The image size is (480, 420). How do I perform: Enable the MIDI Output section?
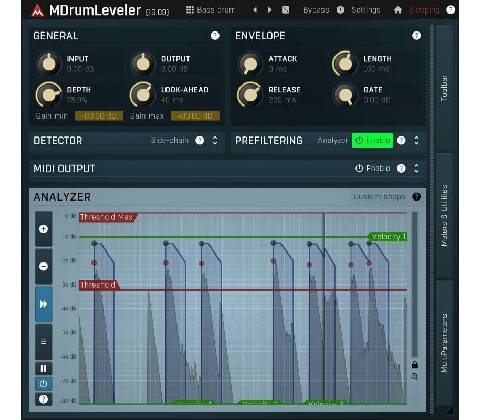372,168
